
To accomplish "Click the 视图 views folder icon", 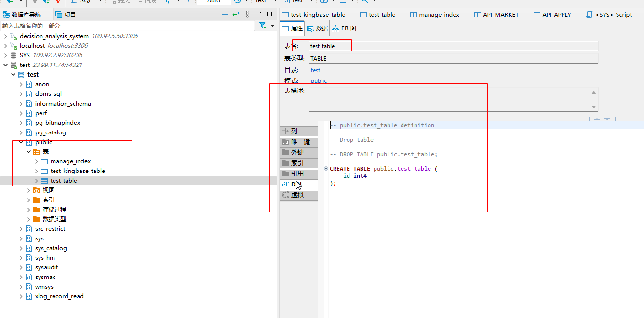I will point(37,190).
